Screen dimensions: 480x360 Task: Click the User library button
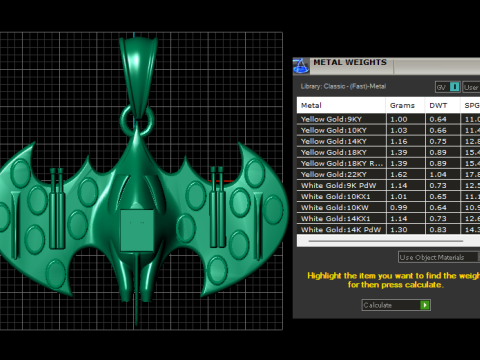(471, 87)
